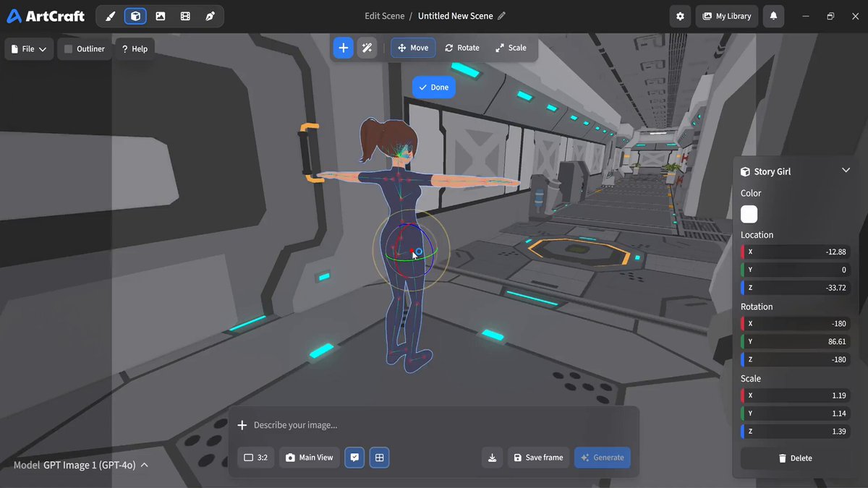Open the Help menu

point(135,49)
